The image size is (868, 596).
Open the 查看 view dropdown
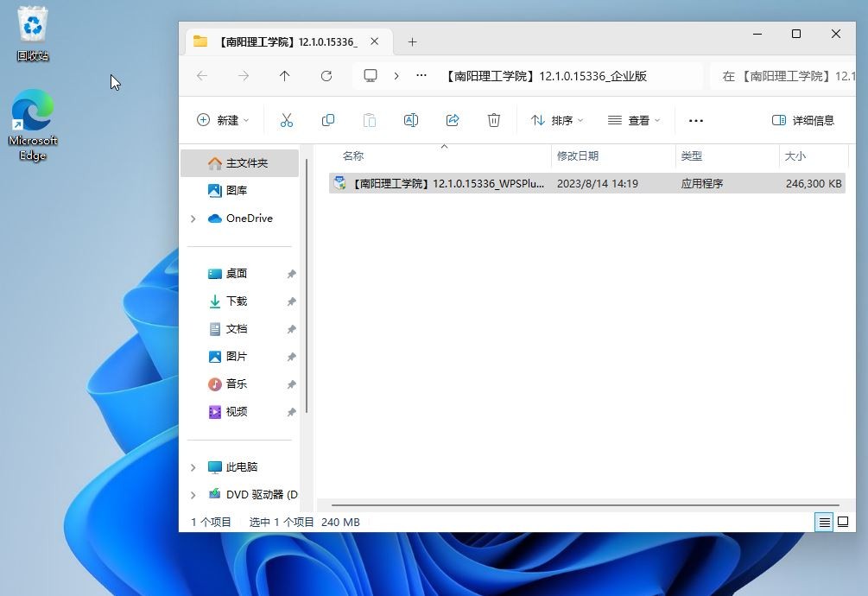(x=634, y=120)
